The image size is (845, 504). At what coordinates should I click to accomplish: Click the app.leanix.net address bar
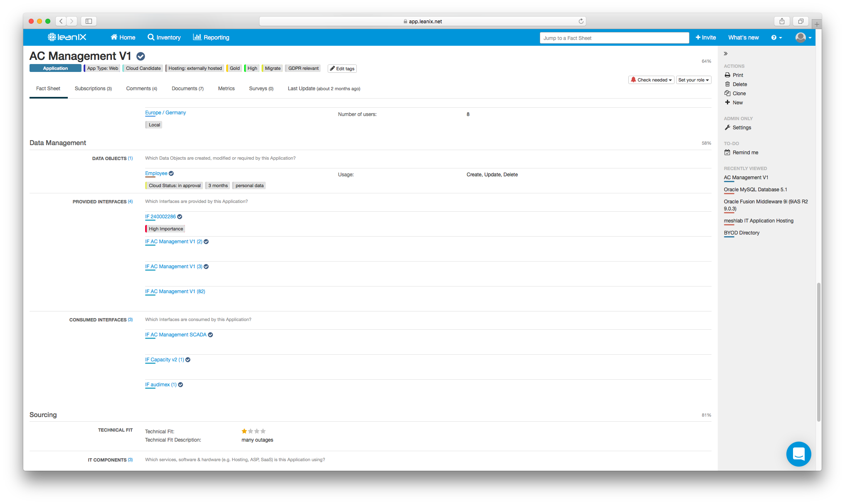tap(422, 21)
